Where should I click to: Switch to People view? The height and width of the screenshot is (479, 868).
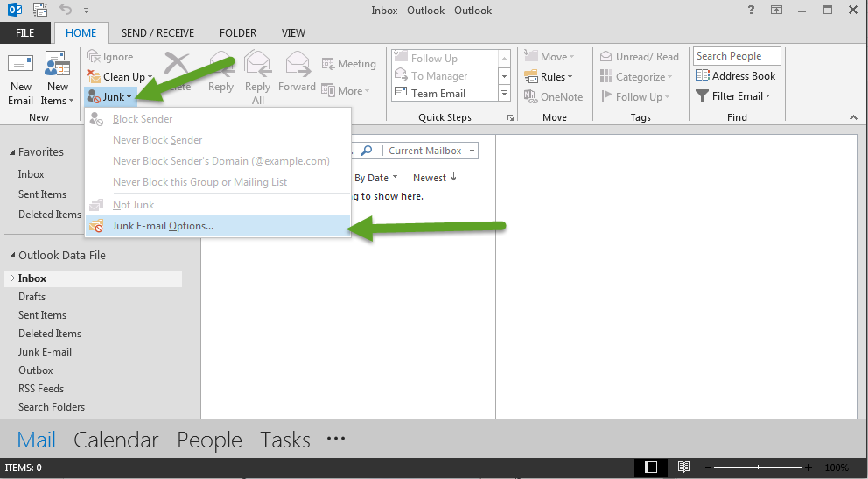click(x=209, y=440)
